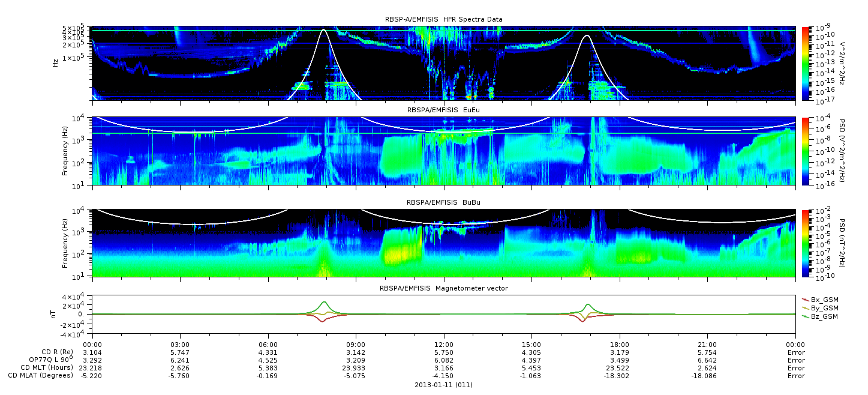Click the RBSPA/EMFISIS BuBu panel title

(443, 202)
